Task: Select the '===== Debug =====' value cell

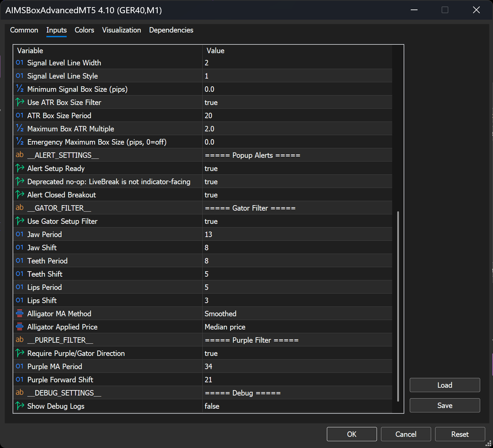Action: pos(297,393)
